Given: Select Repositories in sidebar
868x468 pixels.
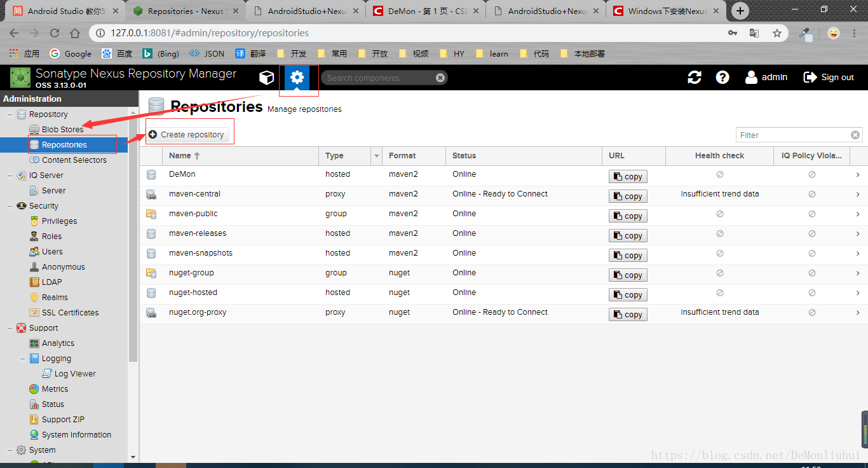Looking at the screenshot, I should click(64, 145).
